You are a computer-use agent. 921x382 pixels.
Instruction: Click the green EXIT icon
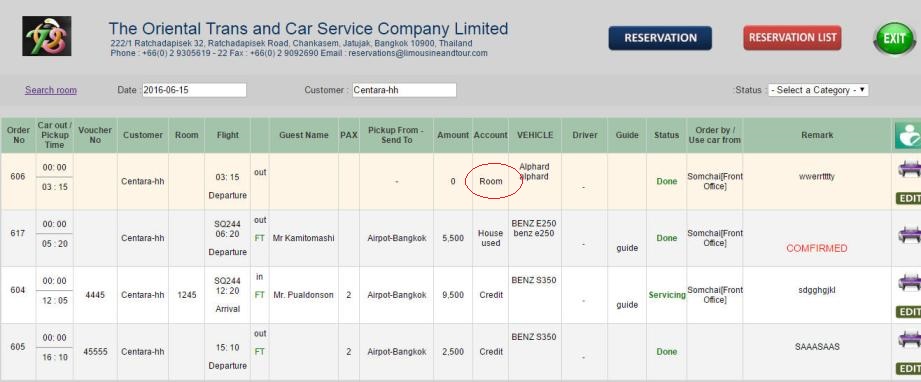click(895, 39)
